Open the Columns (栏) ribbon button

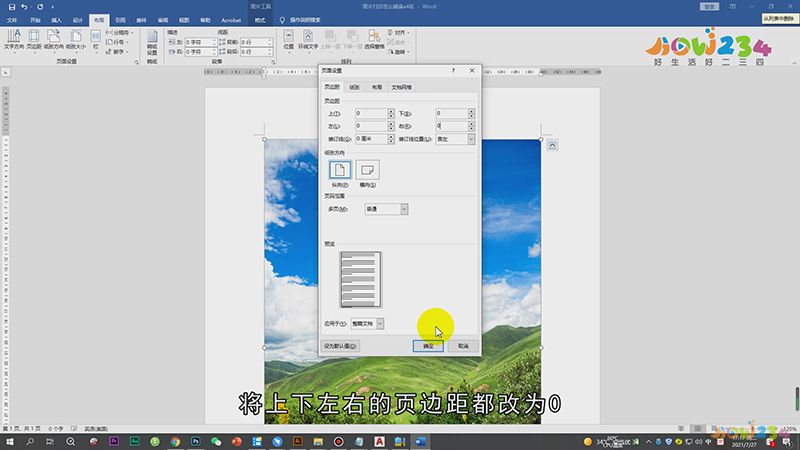coord(95,40)
